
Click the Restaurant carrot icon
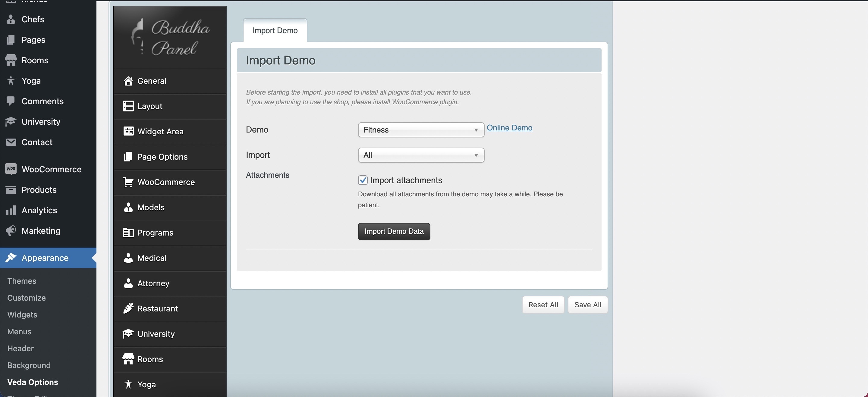tap(128, 308)
